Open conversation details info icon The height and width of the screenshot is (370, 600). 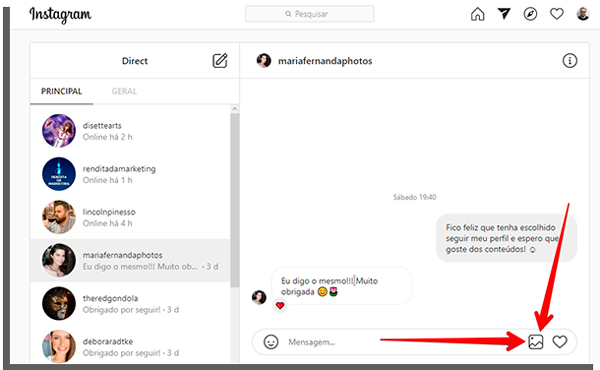(x=570, y=60)
